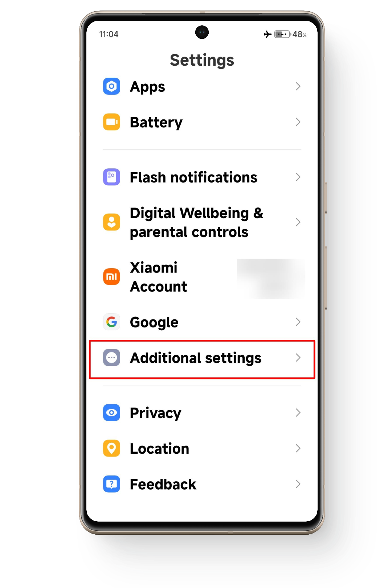
Task: Tap the yellow Location pin icon
Action: coord(111,448)
